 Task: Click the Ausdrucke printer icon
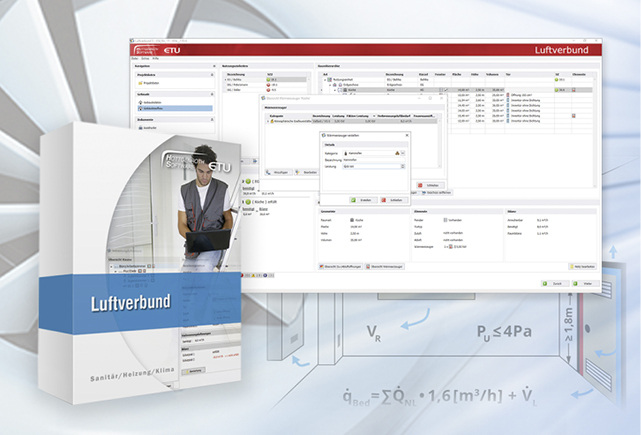pos(141,128)
